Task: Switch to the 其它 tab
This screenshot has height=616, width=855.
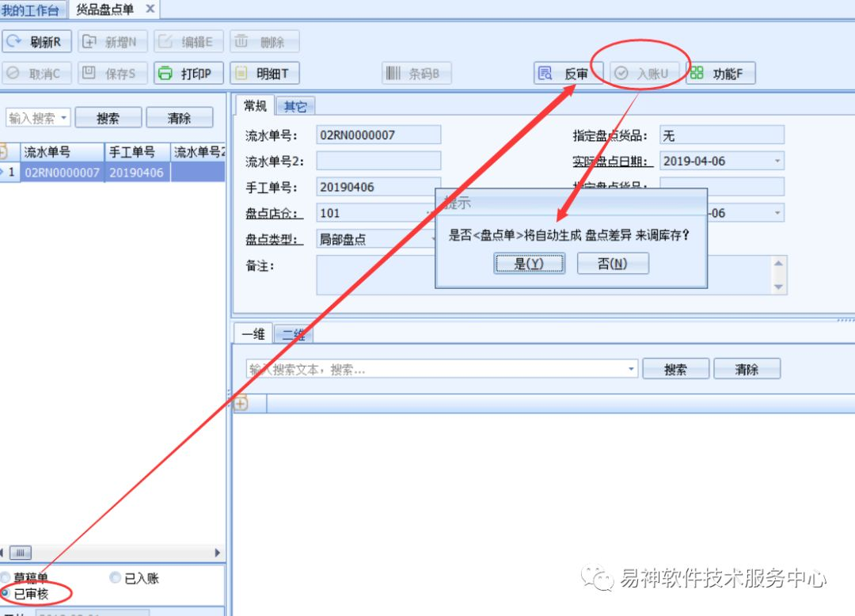Action: click(294, 106)
